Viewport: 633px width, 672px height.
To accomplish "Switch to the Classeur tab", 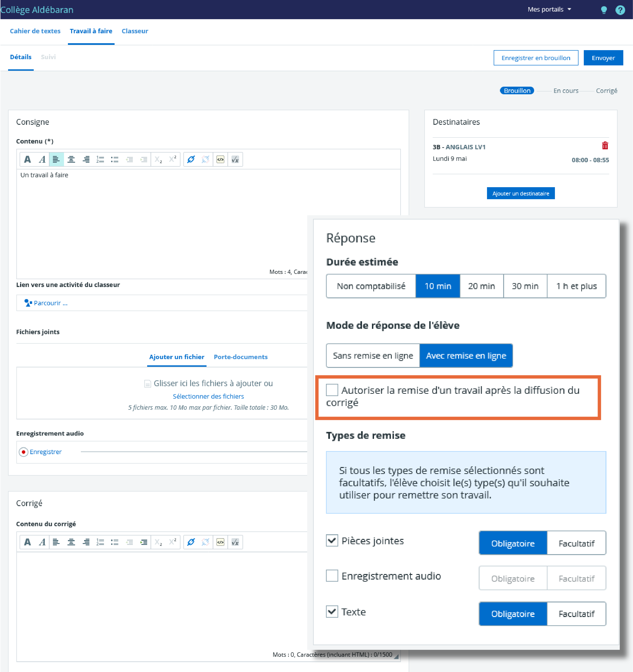I will coord(135,31).
